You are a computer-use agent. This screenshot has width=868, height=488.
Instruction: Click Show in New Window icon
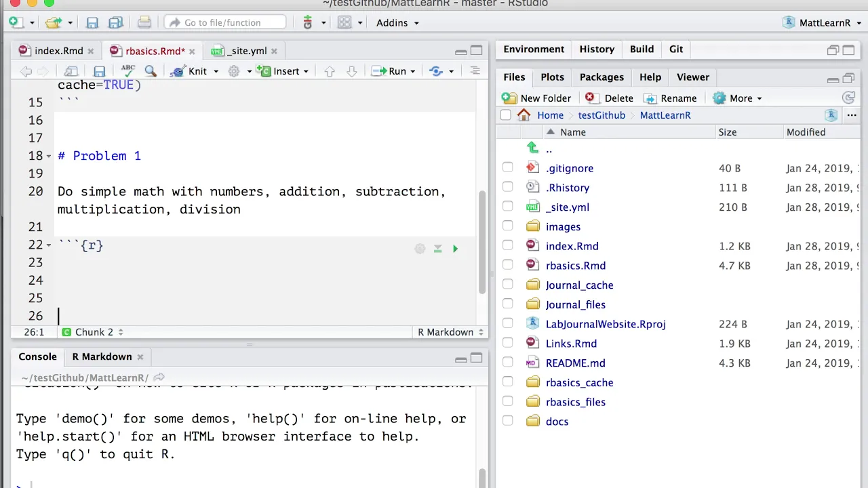point(71,71)
